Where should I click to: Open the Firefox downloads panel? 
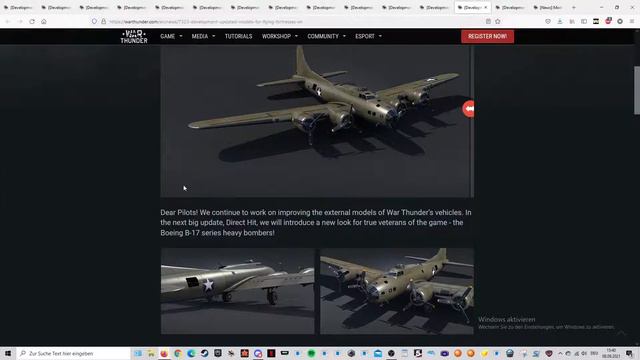pyautogui.click(x=560, y=21)
